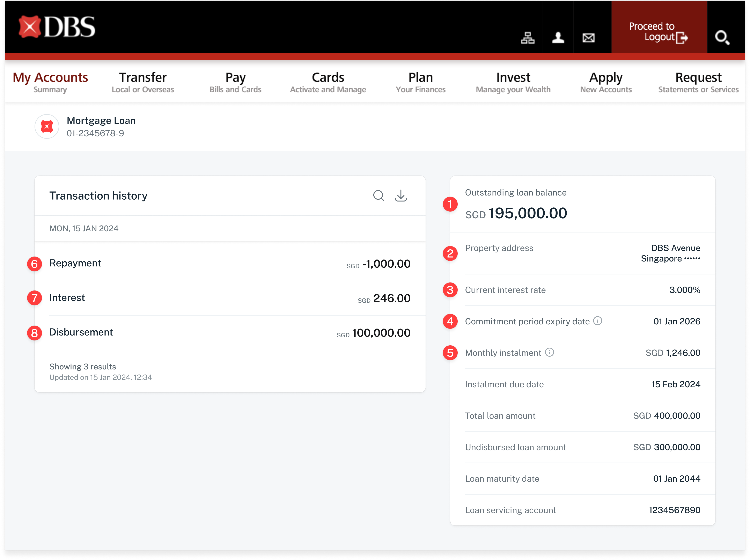The image size is (750, 560).
Task: Click the DBS logo in the header
Action: coord(57,27)
